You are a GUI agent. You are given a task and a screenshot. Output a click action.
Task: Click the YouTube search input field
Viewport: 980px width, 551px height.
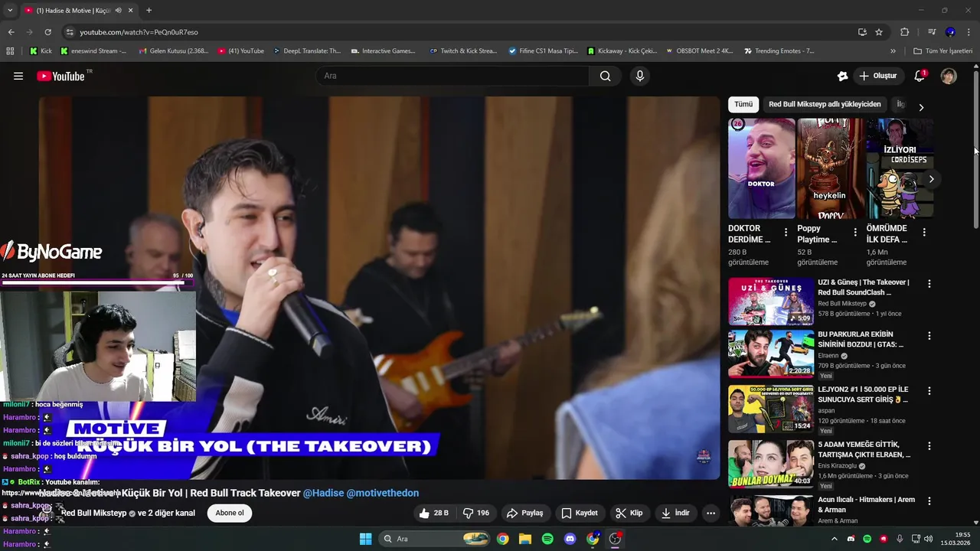click(452, 76)
